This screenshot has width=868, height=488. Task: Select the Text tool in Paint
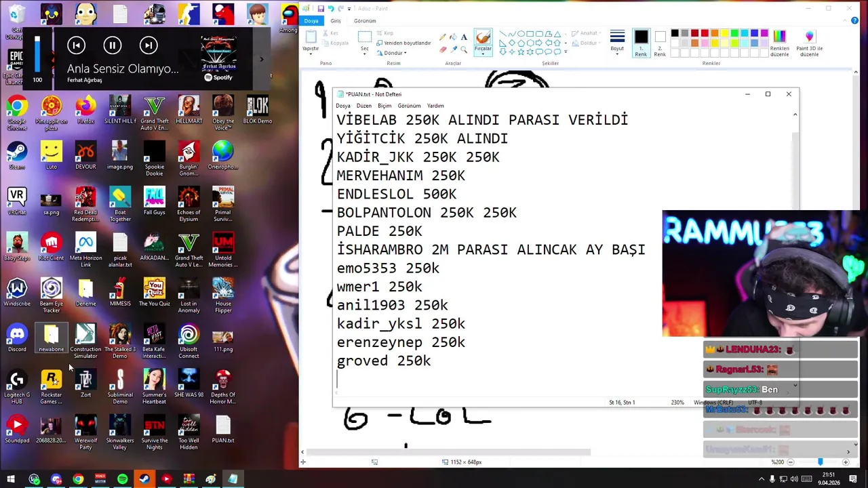[464, 37]
